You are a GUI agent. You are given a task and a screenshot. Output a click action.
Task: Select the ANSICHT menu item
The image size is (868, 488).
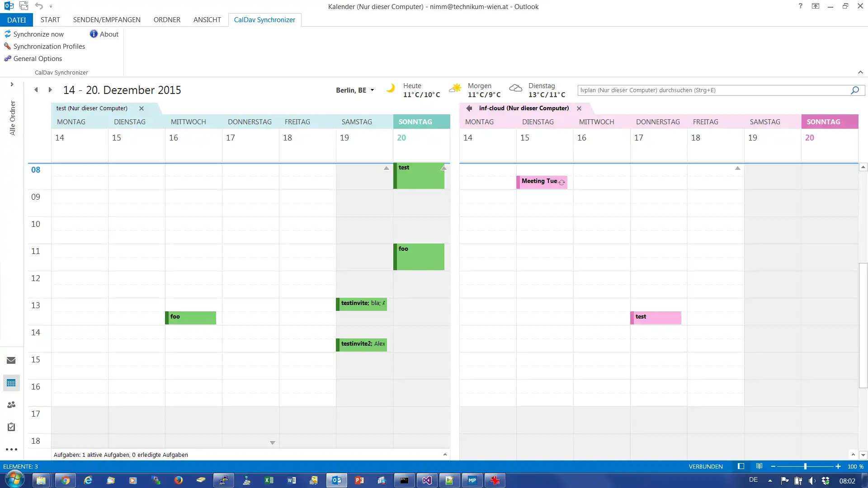tap(207, 20)
